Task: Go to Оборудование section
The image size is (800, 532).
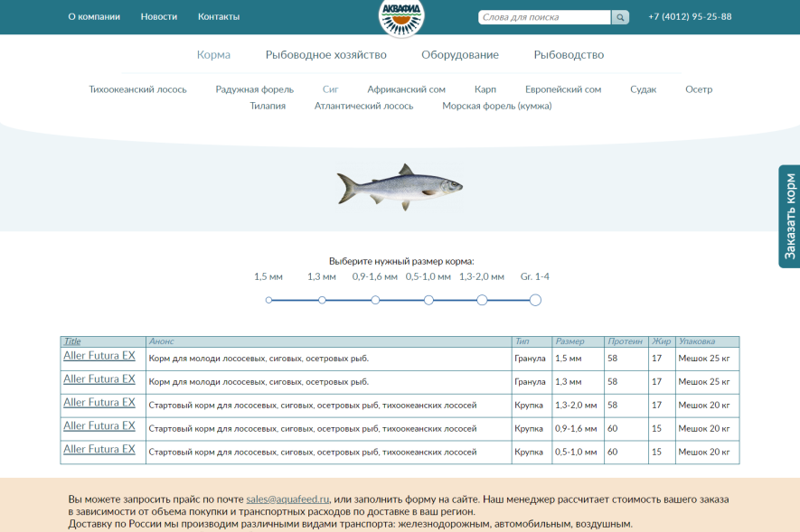Action: tap(460, 54)
